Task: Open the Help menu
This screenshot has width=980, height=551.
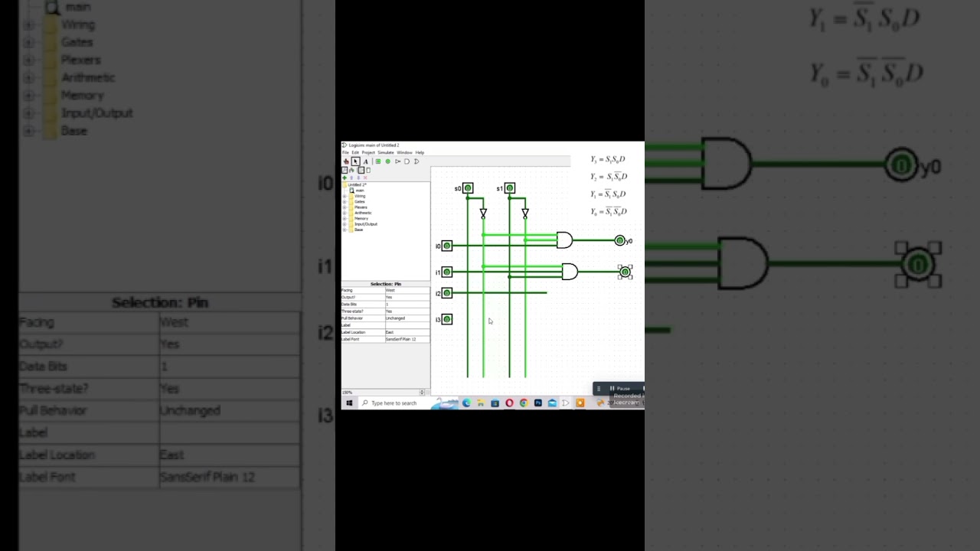Action: tap(420, 152)
